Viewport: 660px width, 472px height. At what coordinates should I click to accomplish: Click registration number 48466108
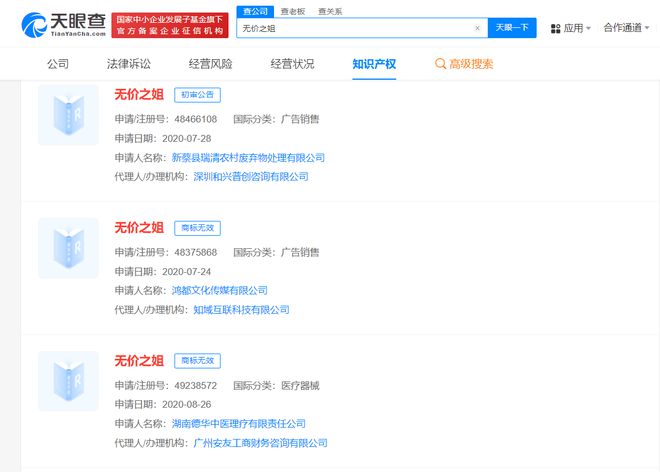(196, 120)
